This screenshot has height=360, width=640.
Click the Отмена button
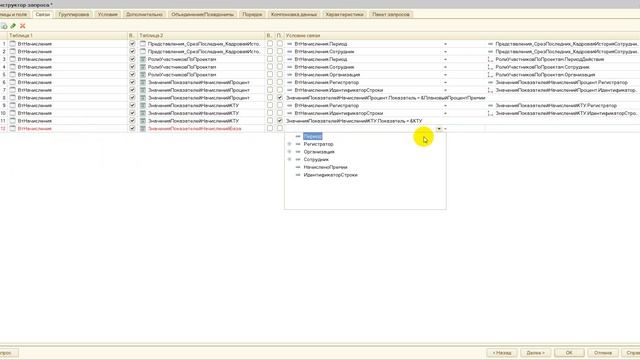tap(603, 353)
